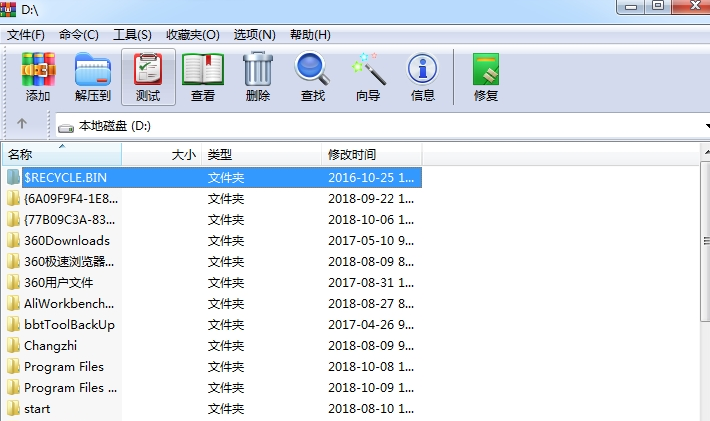
Task: Open the 向导 (Wizard) wand icon
Action: tap(369, 69)
